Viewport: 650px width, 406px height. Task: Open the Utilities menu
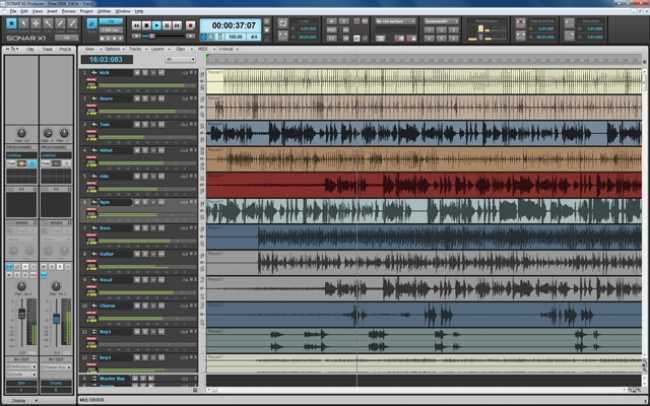coord(104,11)
